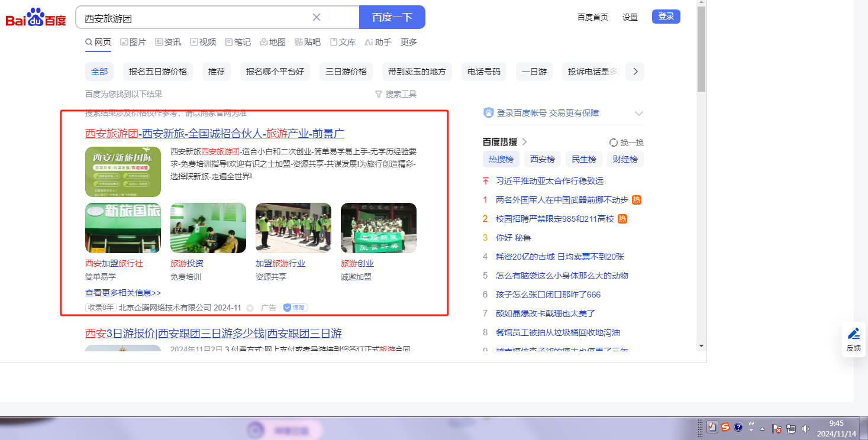
Task: Clear the search box with X icon
Action: [317, 17]
